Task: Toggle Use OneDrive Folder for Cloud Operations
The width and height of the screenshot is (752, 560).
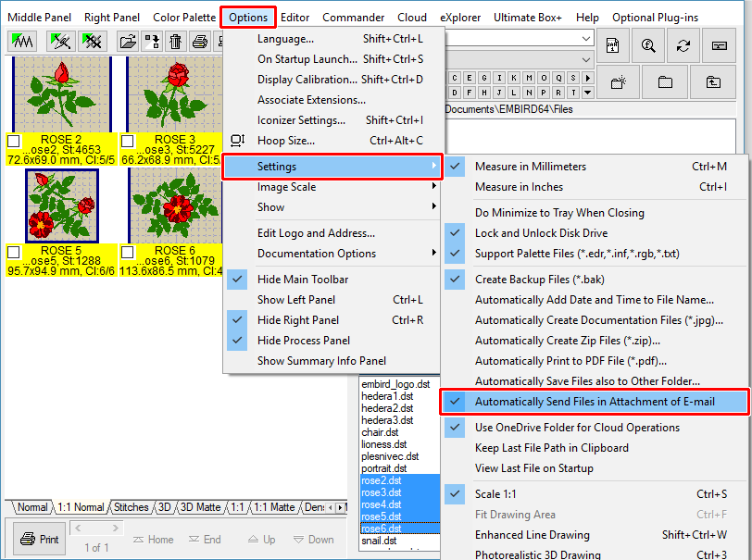Action: coord(595,428)
